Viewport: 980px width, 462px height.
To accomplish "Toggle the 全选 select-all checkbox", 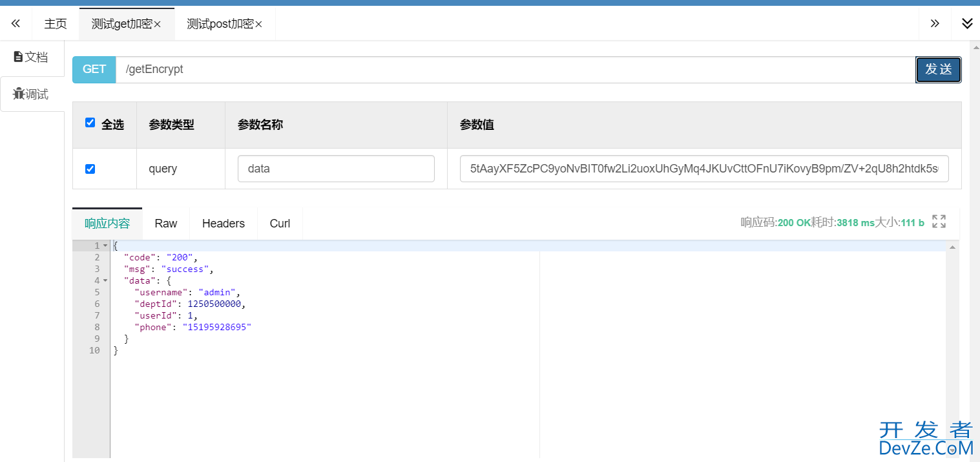I will (x=90, y=123).
